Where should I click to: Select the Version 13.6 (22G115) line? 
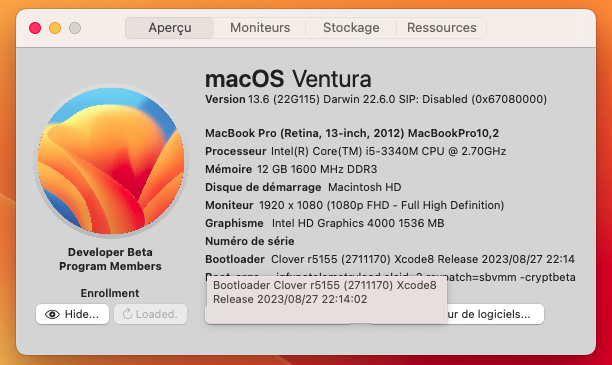coord(376,99)
